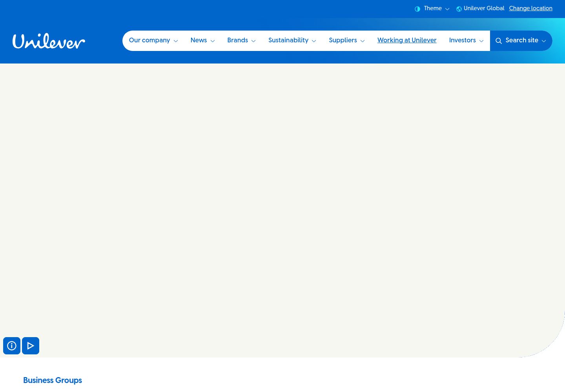The height and width of the screenshot is (392, 565).
Task: Open the video info button
Action: coord(12,346)
